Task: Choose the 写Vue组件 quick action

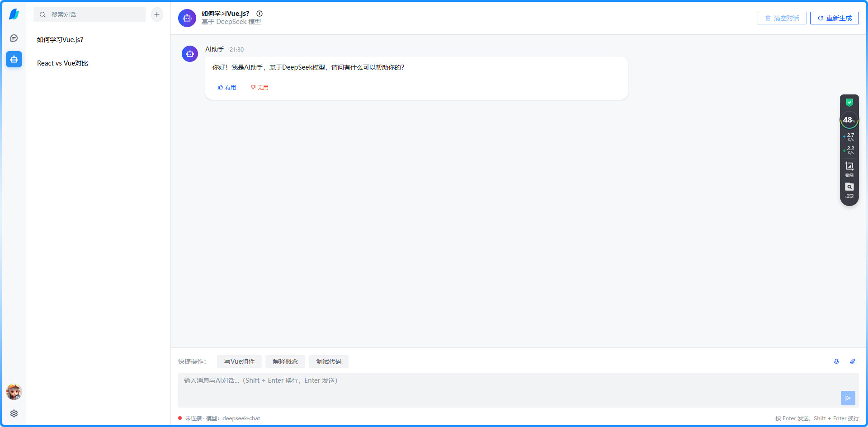Action: pyautogui.click(x=239, y=361)
